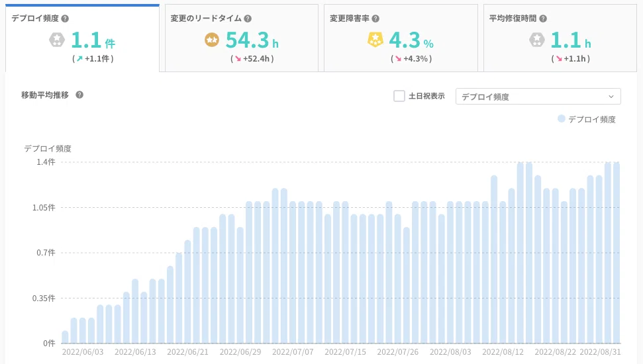Viewport: 643px width, 364px height.
Task: Click the 1.1 h recovery time value
Action: (570, 40)
